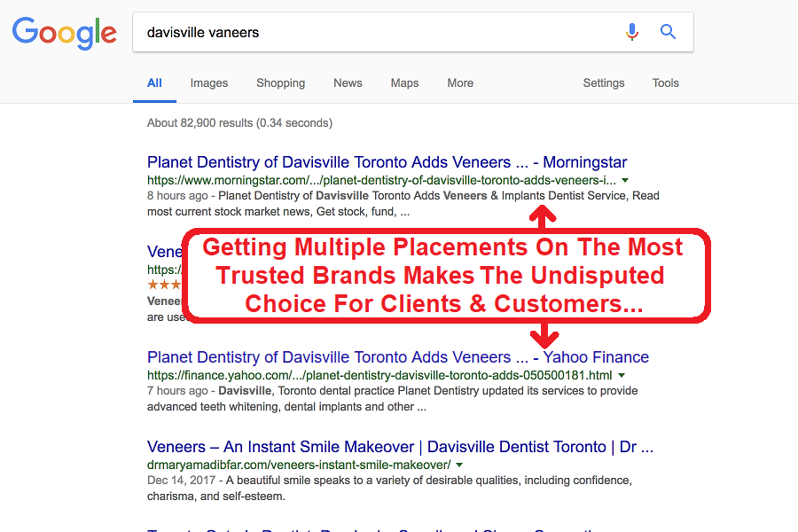798x532 pixels.
Task: Open the Maps tab
Action: [404, 83]
